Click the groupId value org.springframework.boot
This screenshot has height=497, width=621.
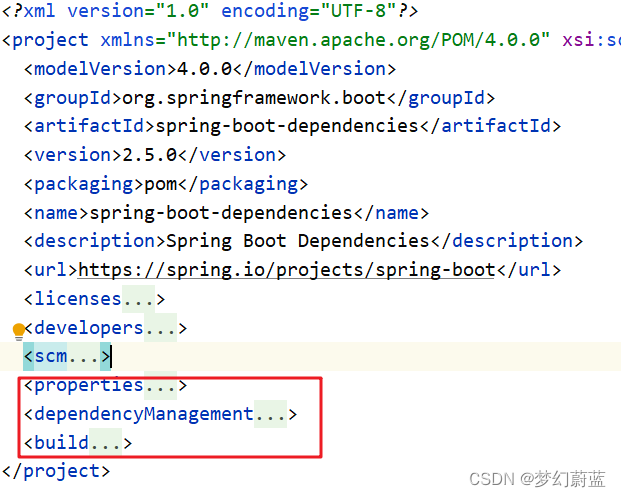coord(253,98)
